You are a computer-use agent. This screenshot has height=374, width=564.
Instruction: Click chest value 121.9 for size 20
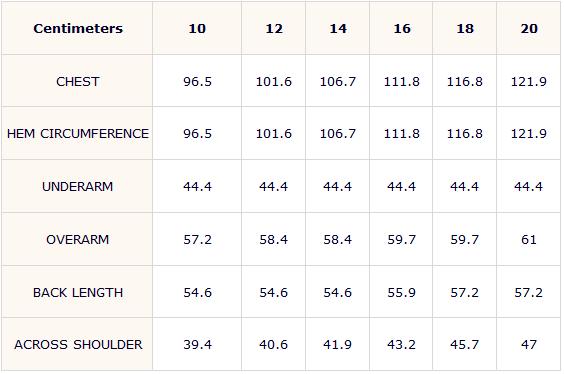tap(529, 82)
